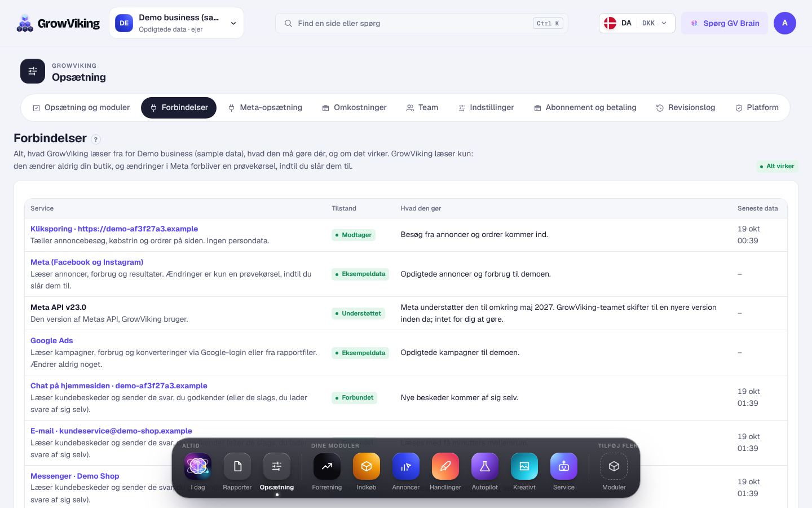This screenshot has height=508, width=812.
Task: Expand the Demo business switcher
Action: click(176, 23)
